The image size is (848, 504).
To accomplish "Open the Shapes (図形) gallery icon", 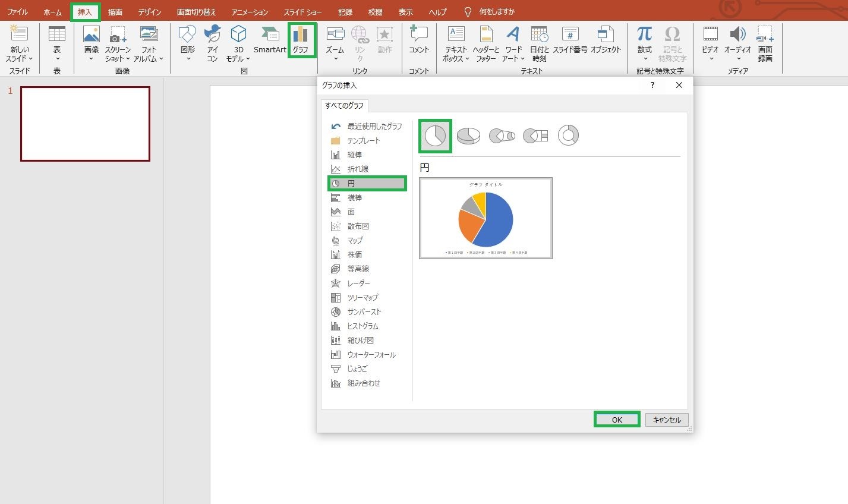I will tap(188, 34).
